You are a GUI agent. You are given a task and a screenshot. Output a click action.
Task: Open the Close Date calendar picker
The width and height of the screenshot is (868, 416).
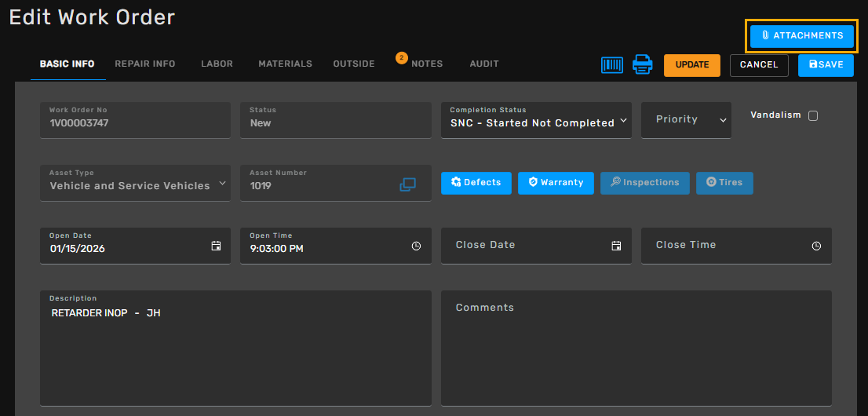pos(616,246)
